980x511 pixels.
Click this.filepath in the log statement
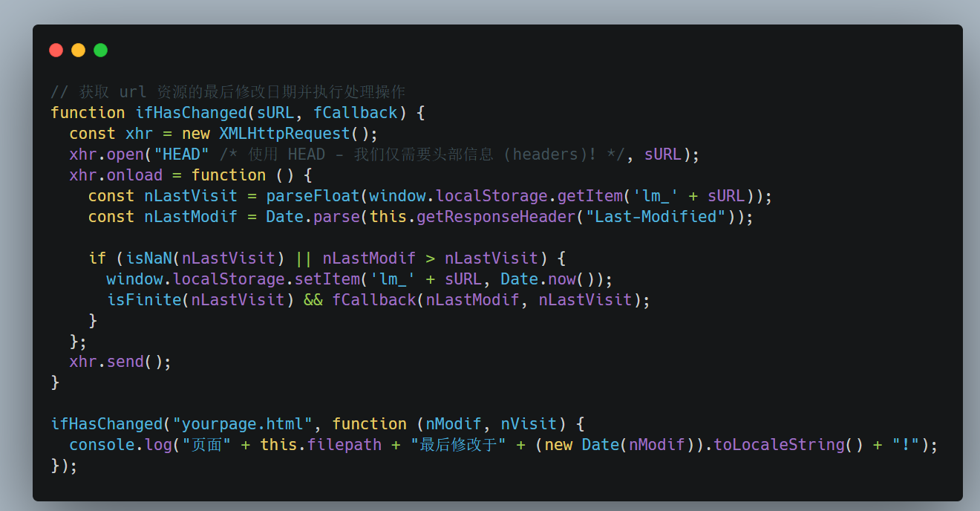click(321, 445)
